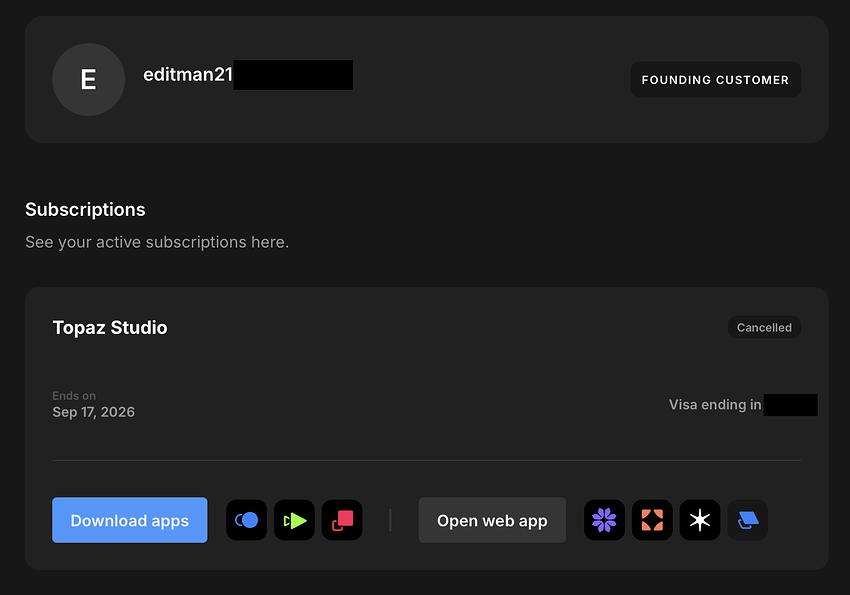Click the blue circle Topaz Photo app icon
Image resolution: width=850 pixels, height=595 pixels.
tap(247, 520)
